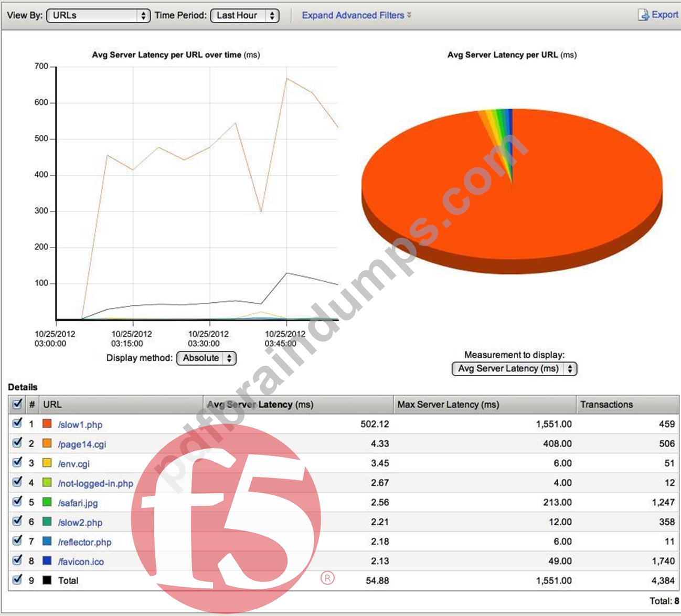Uncheck the /slow1.php row checkbox
Viewport: 681px width, 616px height.
tap(17, 423)
